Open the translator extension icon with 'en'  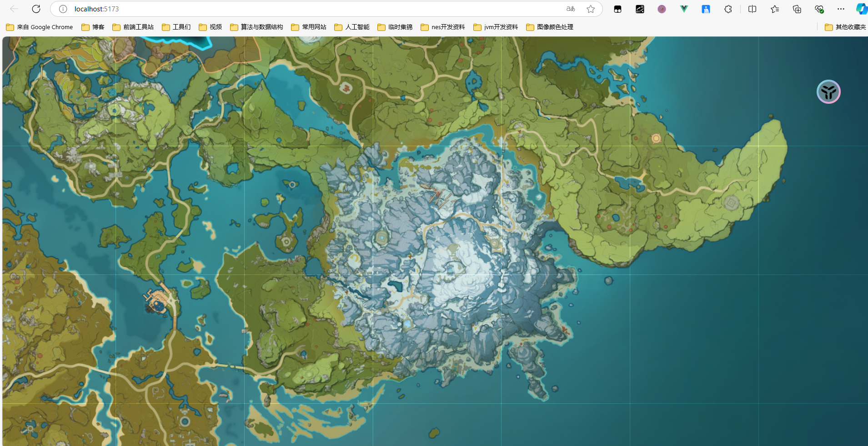pyautogui.click(x=640, y=9)
